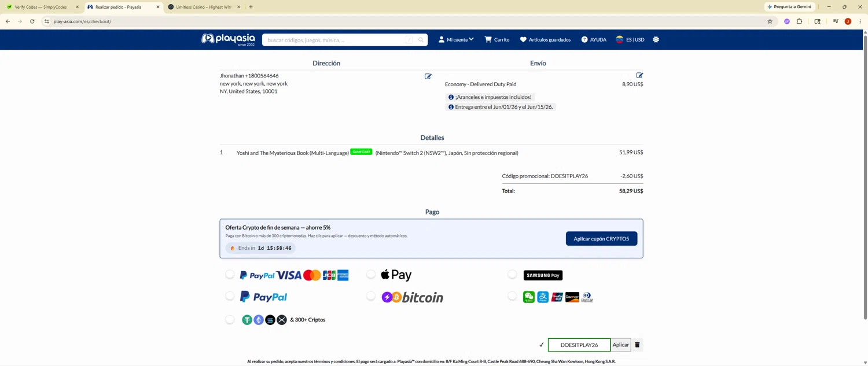
Task: Open browser extensions puzzle icon
Action: (799, 21)
